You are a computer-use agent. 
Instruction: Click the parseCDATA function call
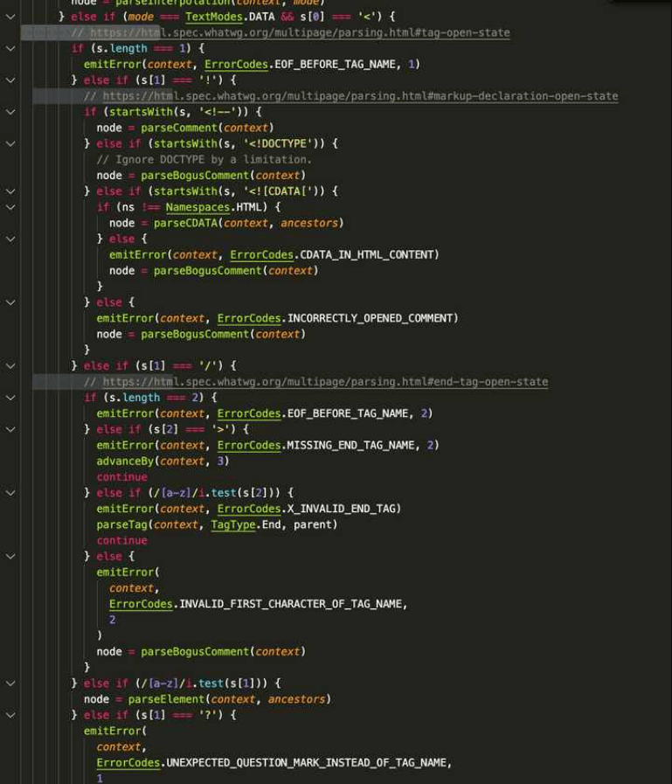[x=185, y=224]
